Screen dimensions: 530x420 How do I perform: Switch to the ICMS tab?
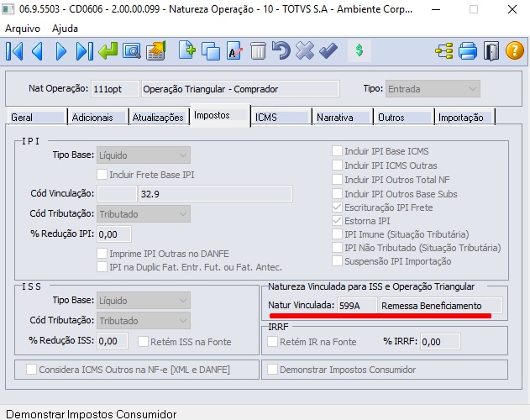coord(282,118)
